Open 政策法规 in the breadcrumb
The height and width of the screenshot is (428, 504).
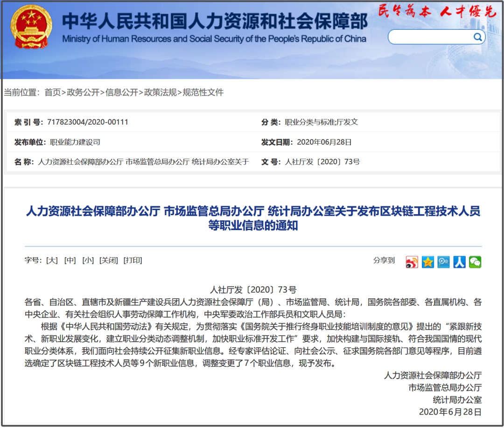pyautogui.click(x=161, y=92)
